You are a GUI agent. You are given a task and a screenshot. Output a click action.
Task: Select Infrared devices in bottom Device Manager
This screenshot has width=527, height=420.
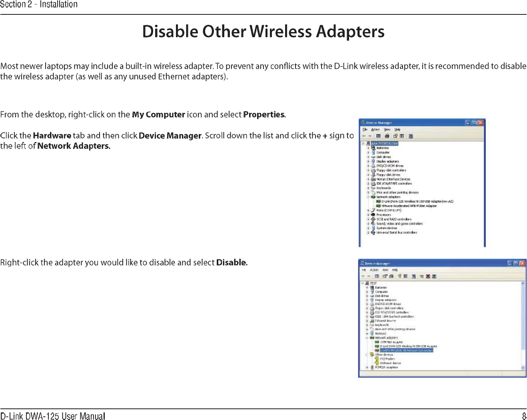(x=385, y=321)
